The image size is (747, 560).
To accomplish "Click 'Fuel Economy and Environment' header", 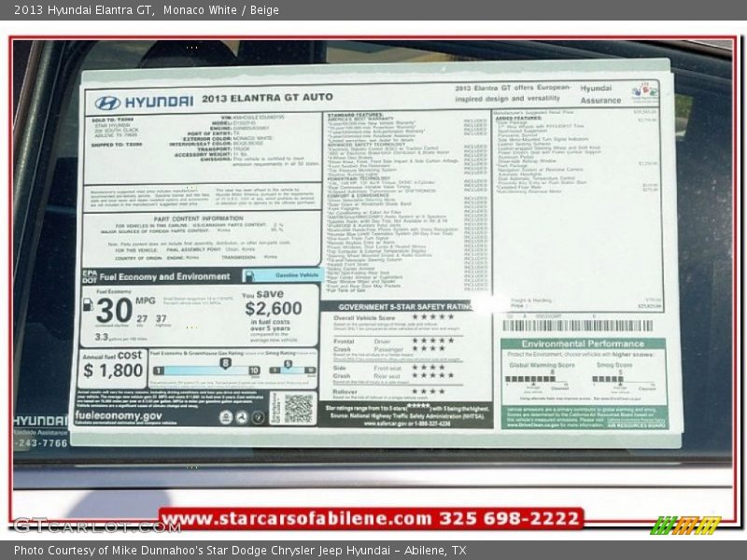I will 165,276.
